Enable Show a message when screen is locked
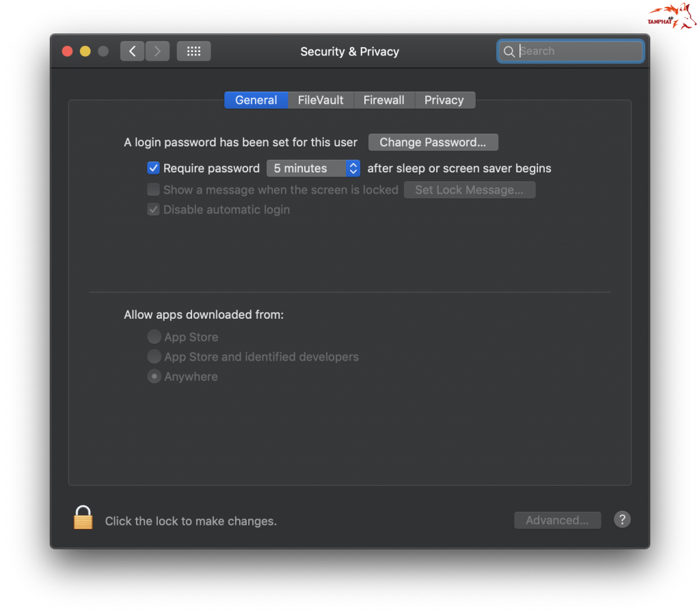 point(154,189)
